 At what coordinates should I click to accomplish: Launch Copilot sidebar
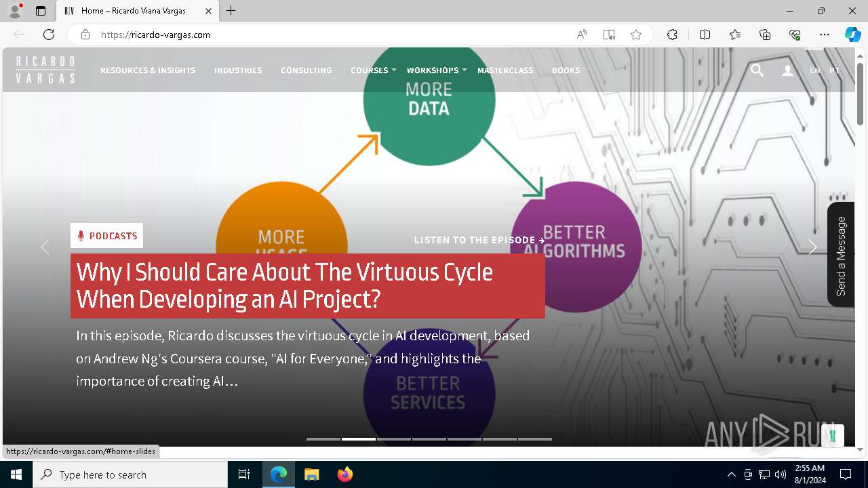coord(852,35)
